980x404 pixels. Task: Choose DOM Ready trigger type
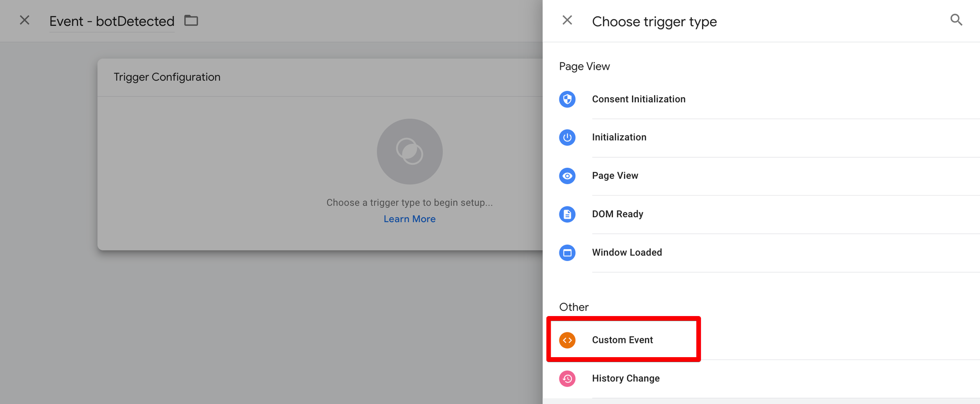pyautogui.click(x=761, y=214)
